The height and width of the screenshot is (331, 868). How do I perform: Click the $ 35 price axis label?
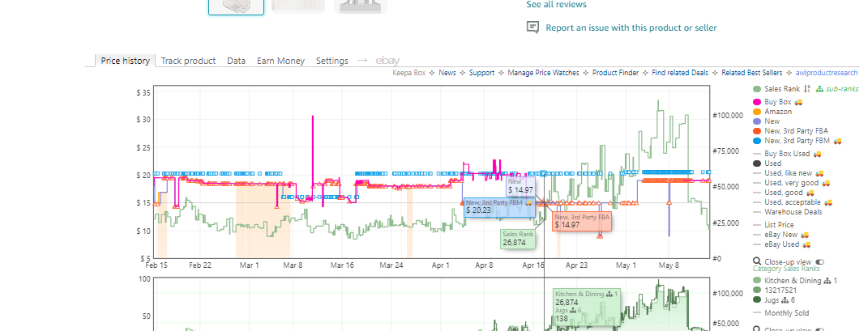click(143, 93)
